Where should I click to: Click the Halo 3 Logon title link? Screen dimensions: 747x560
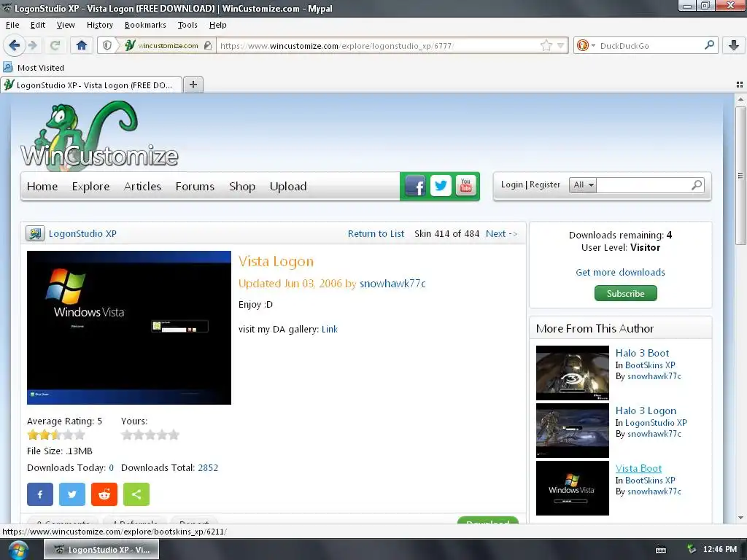pos(646,411)
